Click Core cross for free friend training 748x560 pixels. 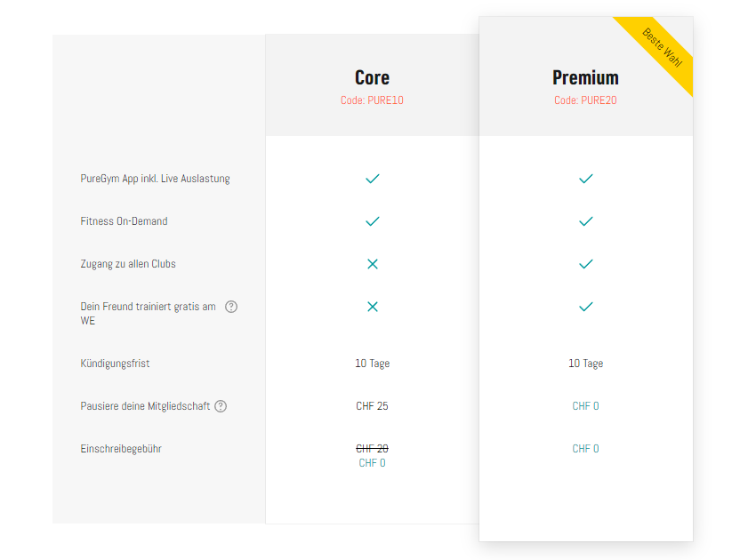click(x=373, y=307)
